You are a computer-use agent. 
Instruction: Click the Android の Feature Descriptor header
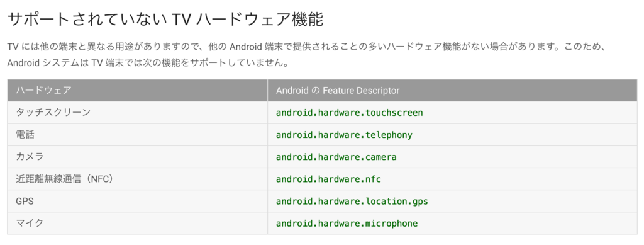[x=453, y=91]
